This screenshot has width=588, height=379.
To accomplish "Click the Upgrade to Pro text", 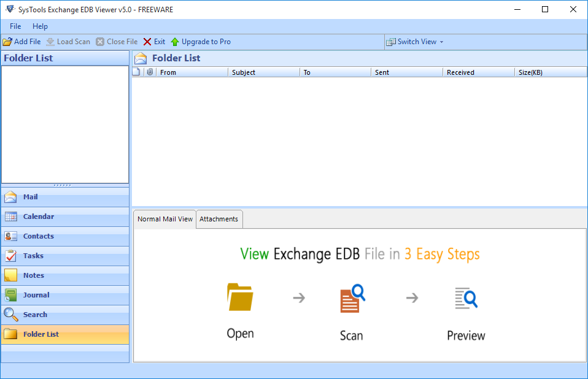I will (x=206, y=42).
